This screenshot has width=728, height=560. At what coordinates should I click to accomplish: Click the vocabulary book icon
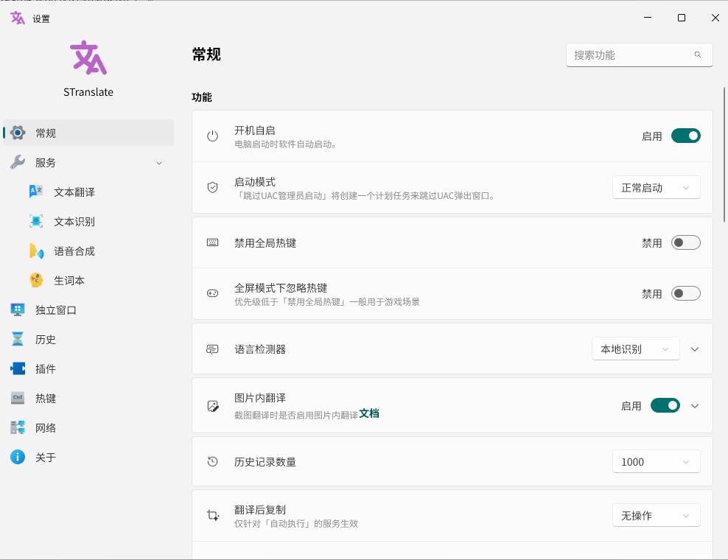36,280
